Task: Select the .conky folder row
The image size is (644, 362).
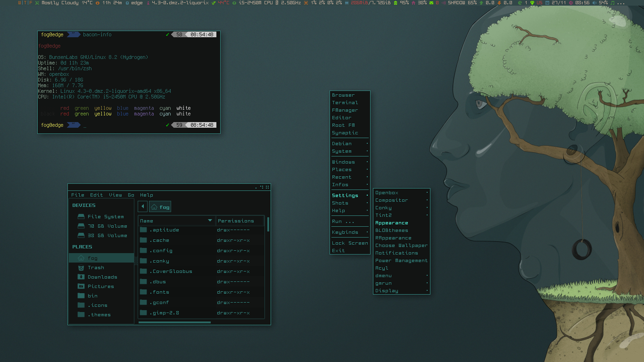Action: point(201,261)
